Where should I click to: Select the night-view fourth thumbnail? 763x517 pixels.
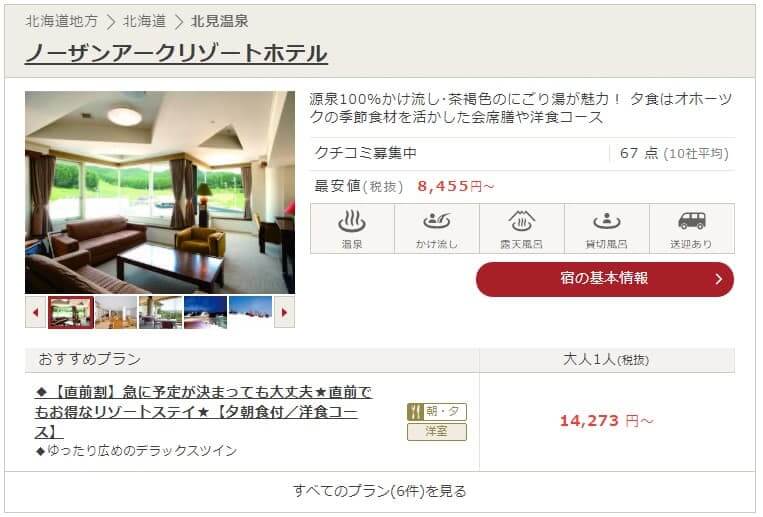pyautogui.click(x=205, y=312)
